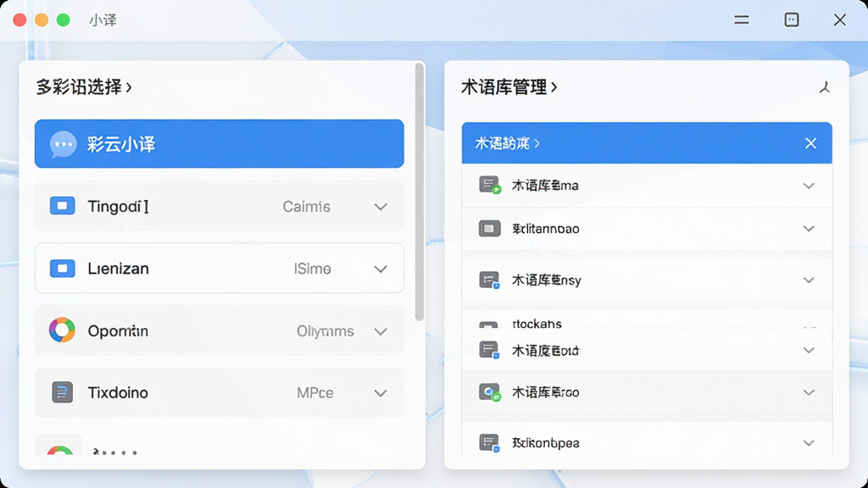This screenshot has width=868, height=488.
Task: Click the icon beside 术语库nsy row
Action: click(x=489, y=280)
